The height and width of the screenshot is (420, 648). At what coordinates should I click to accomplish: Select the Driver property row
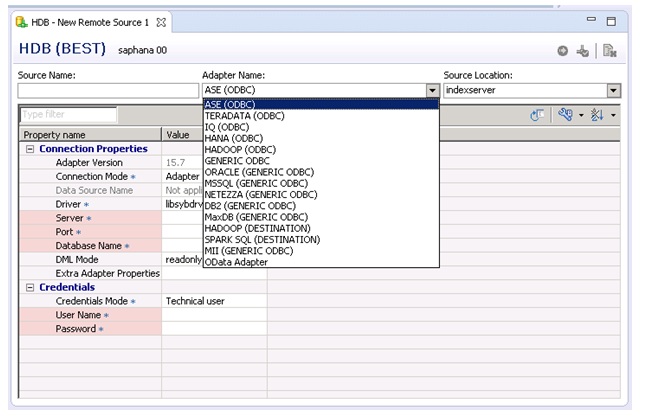(90, 204)
